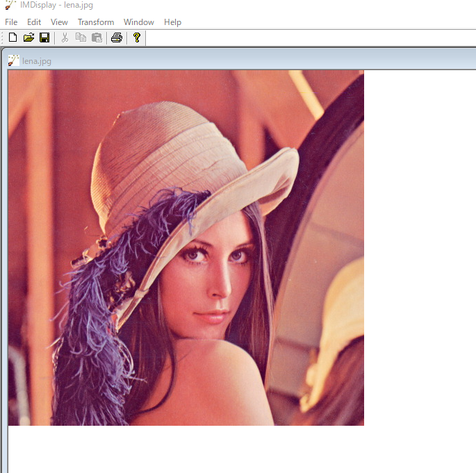
Task: Click the toolbar drag gripper handle
Action: [x=2, y=38]
